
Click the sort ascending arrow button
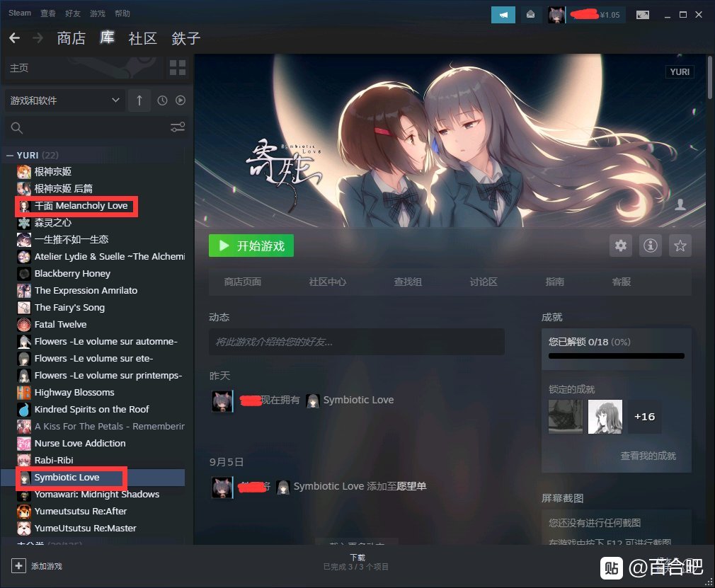(x=139, y=100)
